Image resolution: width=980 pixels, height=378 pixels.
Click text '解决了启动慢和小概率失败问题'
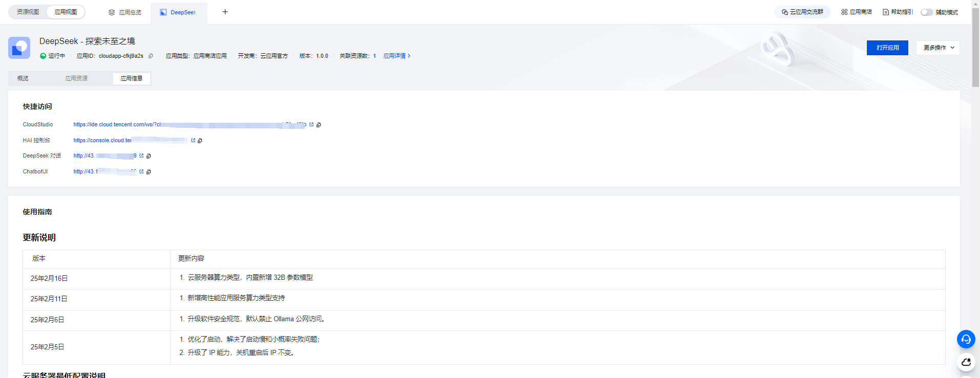coord(272,339)
